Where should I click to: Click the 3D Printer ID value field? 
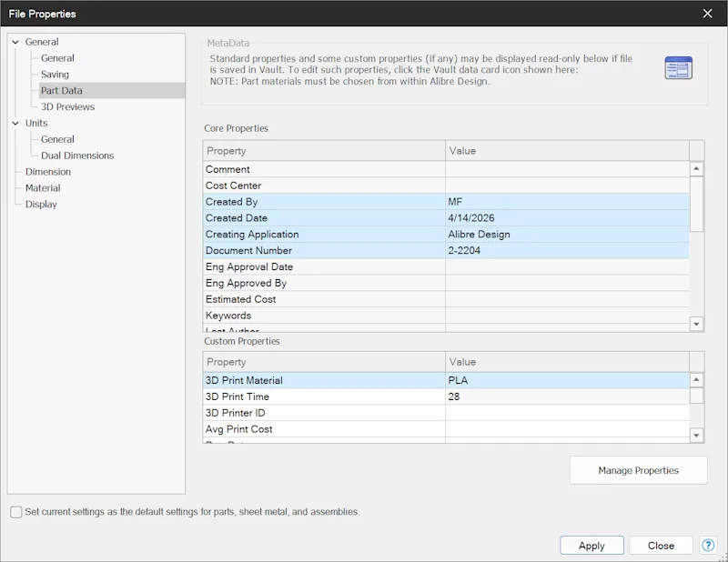(x=567, y=413)
